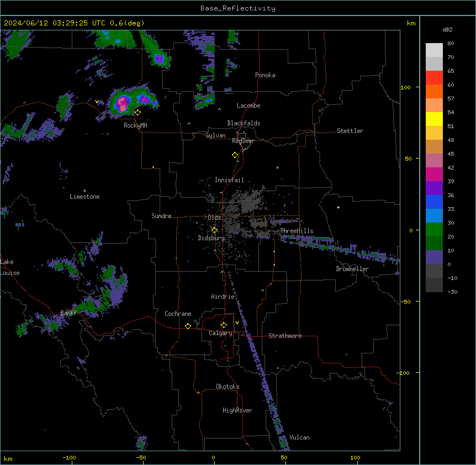The width and height of the screenshot is (476, 465).
Task: Click the yellow v marker east of Calgary
Action: [x=237, y=323]
